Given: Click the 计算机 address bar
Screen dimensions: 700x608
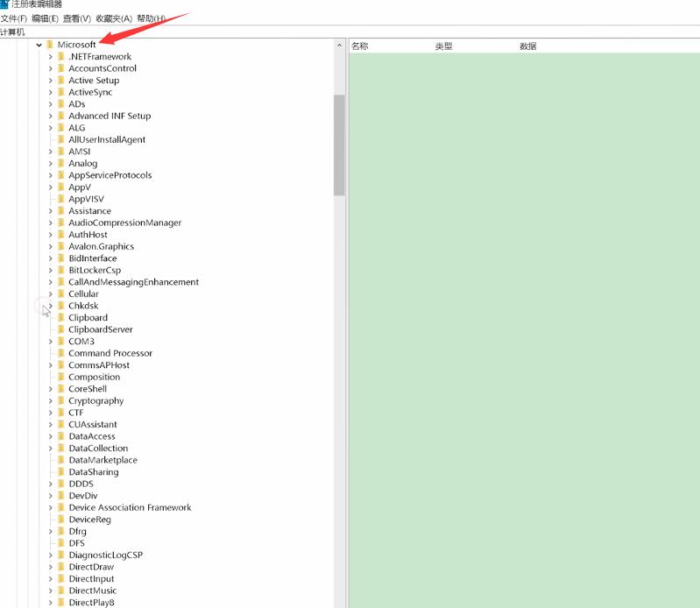Looking at the screenshot, I should [350, 32].
